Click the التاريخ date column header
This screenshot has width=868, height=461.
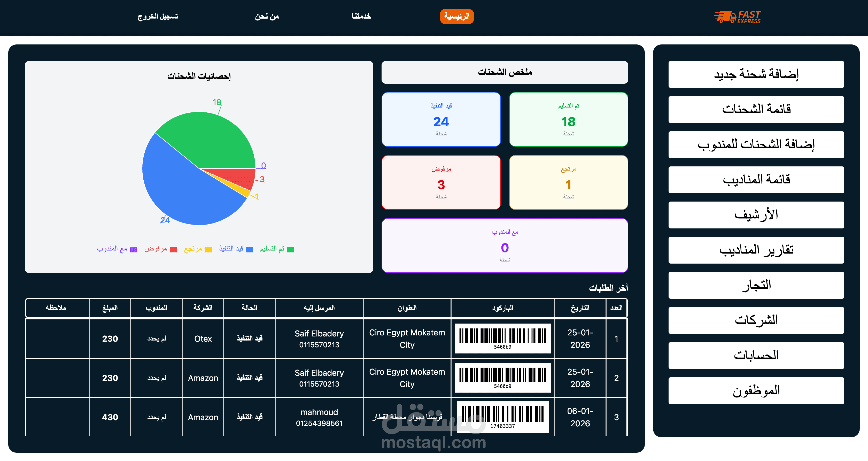(580, 308)
